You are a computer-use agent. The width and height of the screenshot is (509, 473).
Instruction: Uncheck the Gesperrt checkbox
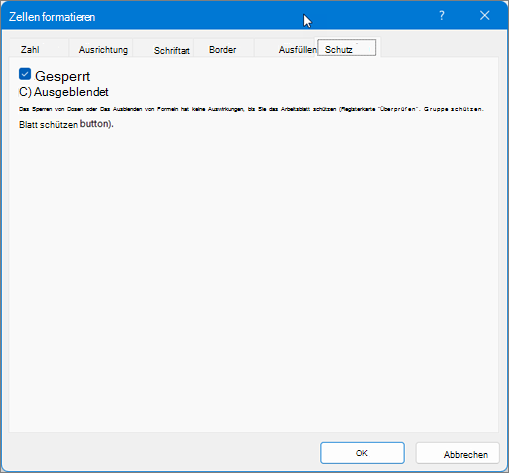click(25, 74)
